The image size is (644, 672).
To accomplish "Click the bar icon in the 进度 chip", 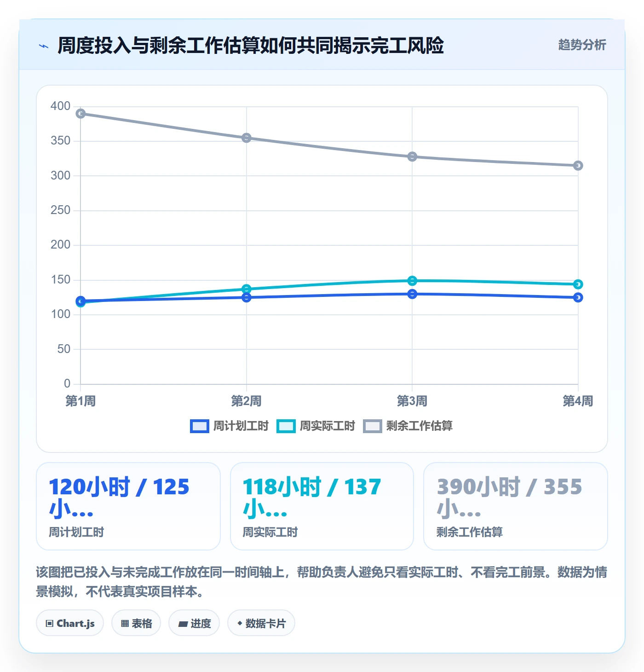I will [183, 624].
